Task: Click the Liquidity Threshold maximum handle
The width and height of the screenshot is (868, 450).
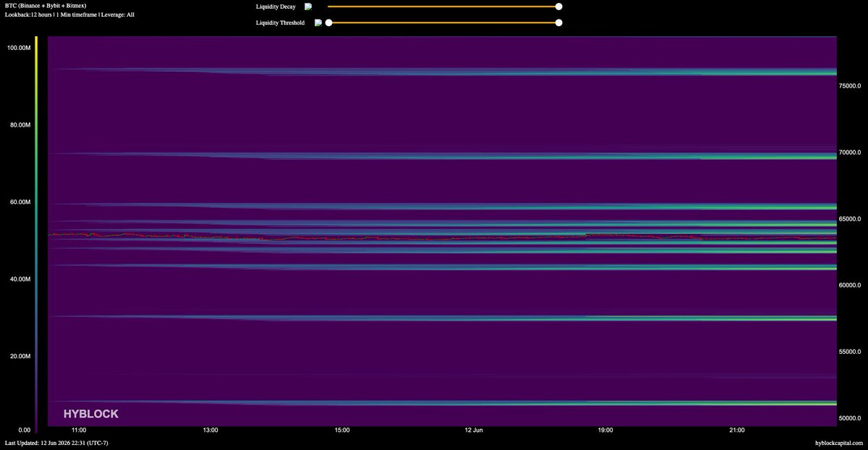Action: tap(558, 22)
